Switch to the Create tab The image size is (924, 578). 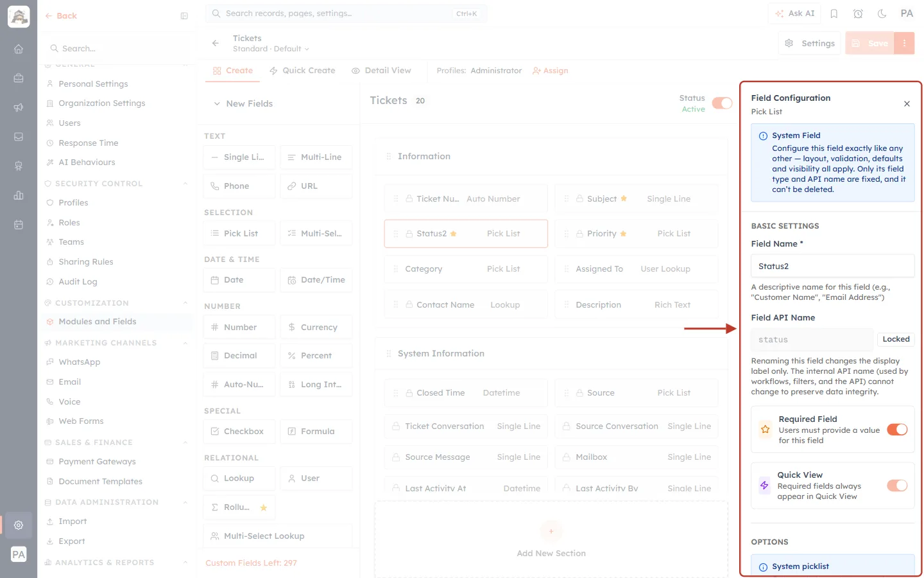[233, 71]
